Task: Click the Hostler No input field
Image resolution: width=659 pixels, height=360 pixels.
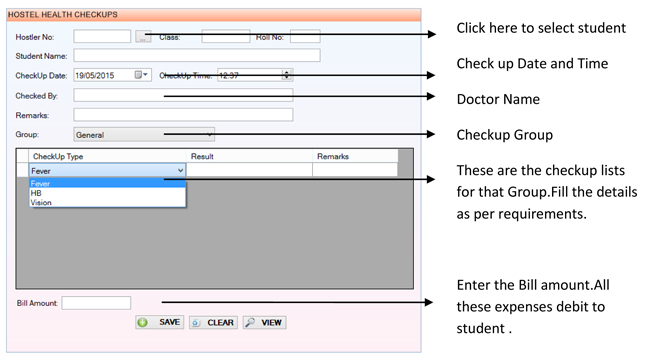Action: pos(102,37)
